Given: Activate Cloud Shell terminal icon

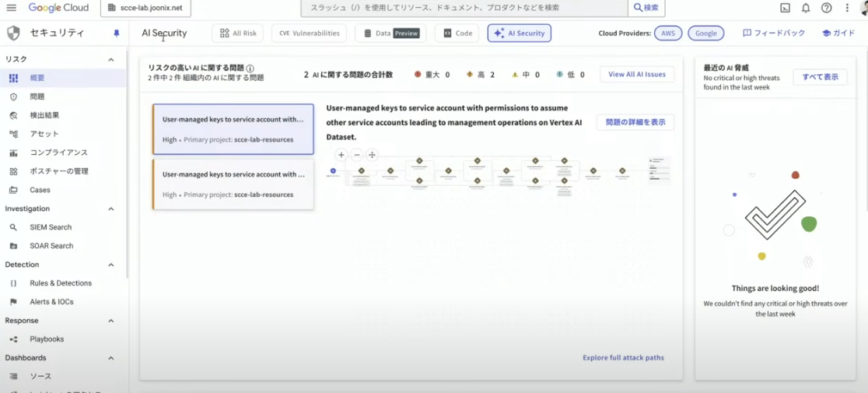Looking at the screenshot, I should tap(785, 8).
